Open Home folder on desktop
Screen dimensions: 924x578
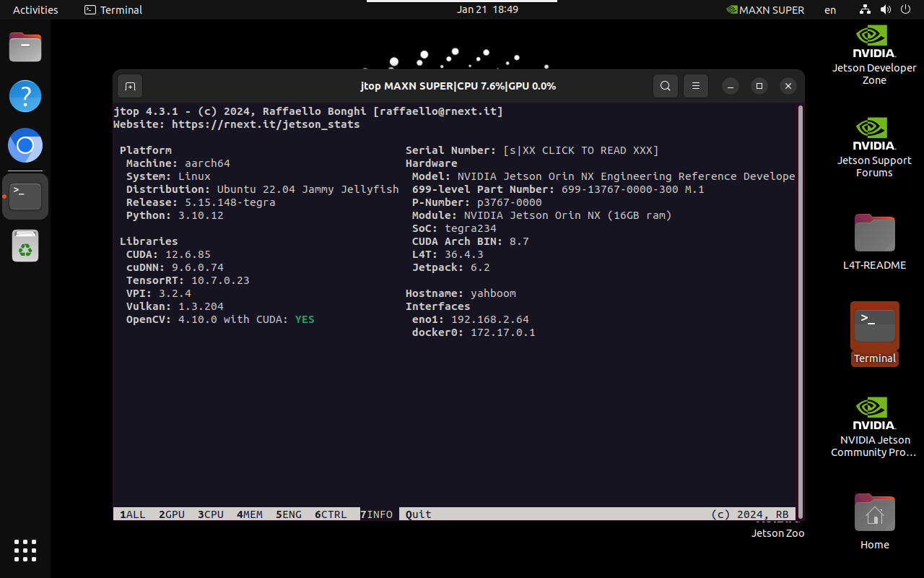tap(874, 521)
